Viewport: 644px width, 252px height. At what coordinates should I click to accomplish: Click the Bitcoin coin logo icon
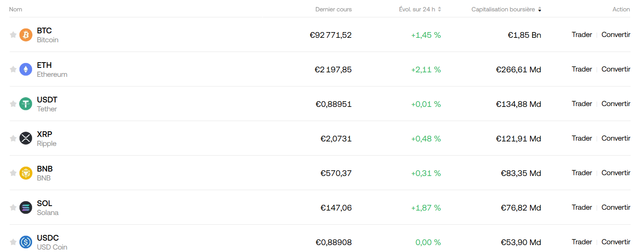point(26,35)
